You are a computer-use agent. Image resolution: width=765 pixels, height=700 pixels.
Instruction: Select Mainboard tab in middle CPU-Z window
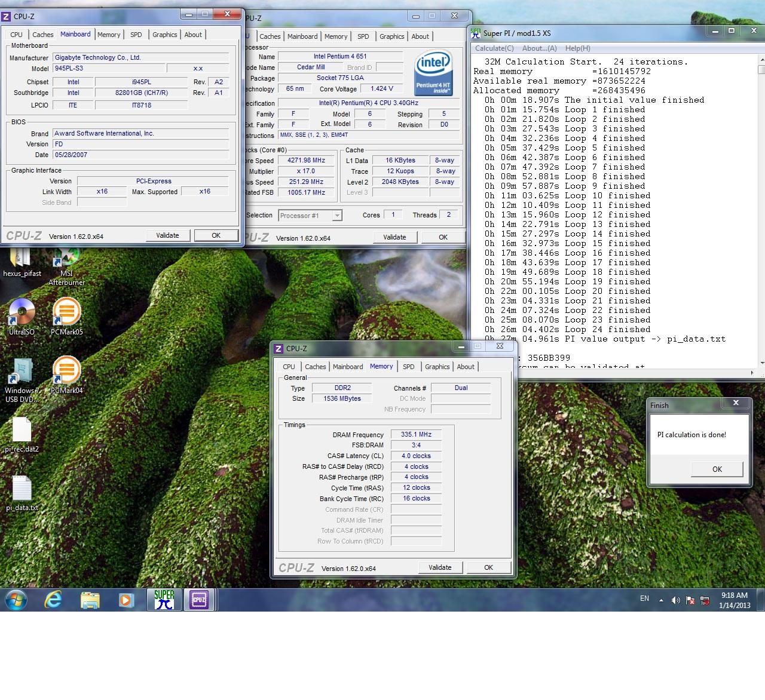(302, 36)
